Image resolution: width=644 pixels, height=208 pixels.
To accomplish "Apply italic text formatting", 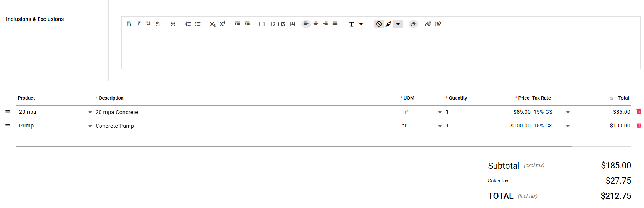I will (138, 24).
